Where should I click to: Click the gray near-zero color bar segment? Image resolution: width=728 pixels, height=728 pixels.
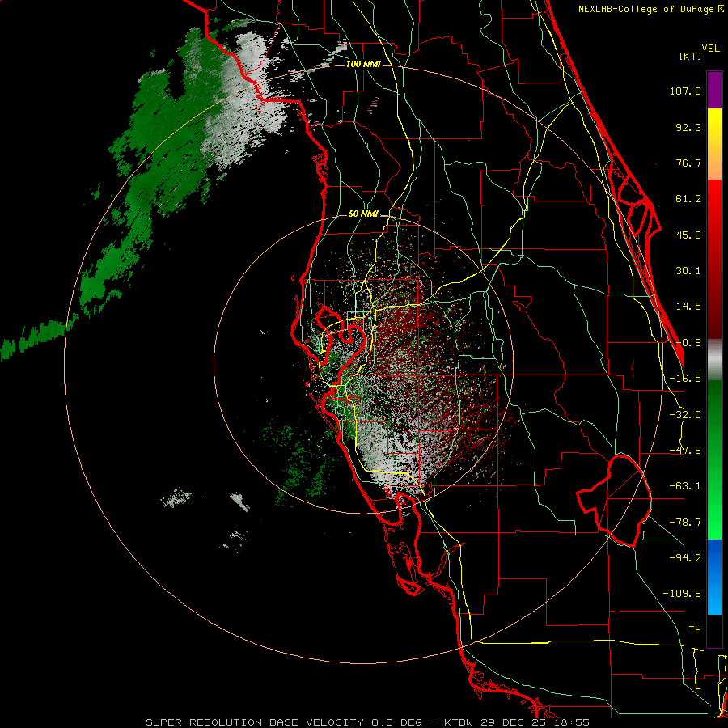714,360
